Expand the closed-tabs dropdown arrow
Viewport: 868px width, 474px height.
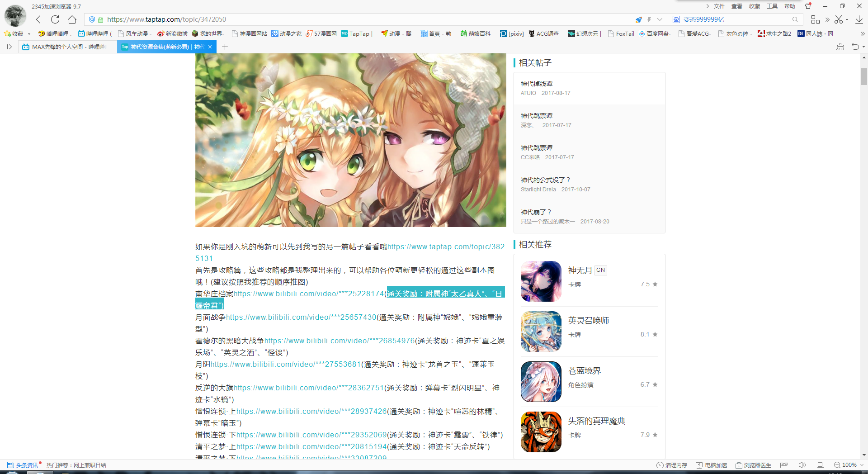(863, 47)
